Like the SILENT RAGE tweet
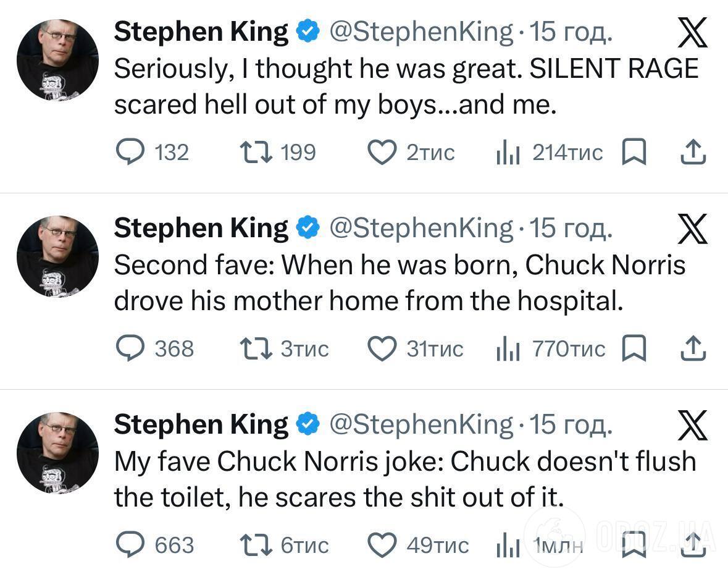Viewport: 728px width, 577px height. [x=382, y=153]
